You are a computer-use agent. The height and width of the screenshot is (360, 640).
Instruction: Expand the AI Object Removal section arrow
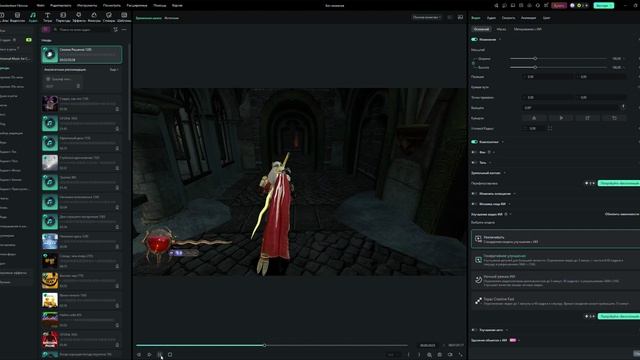pyautogui.click(x=519, y=340)
